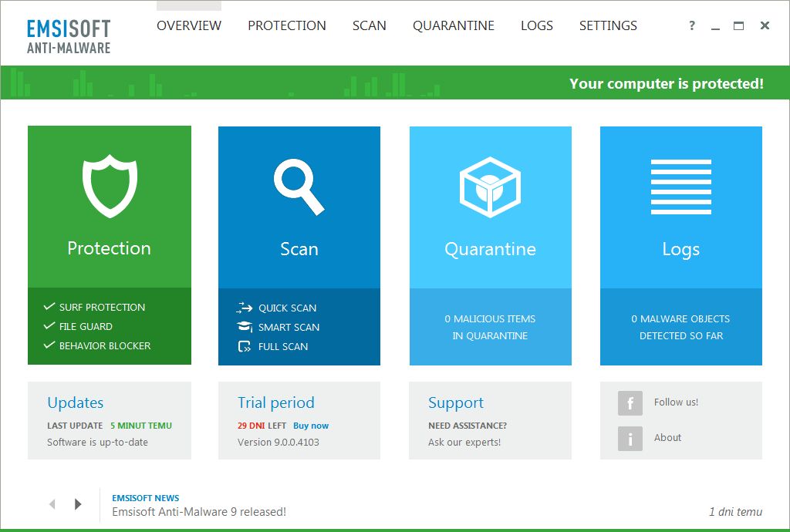Show previous news with left arrow
The height and width of the screenshot is (532, 790).
[x=52, y=503]
